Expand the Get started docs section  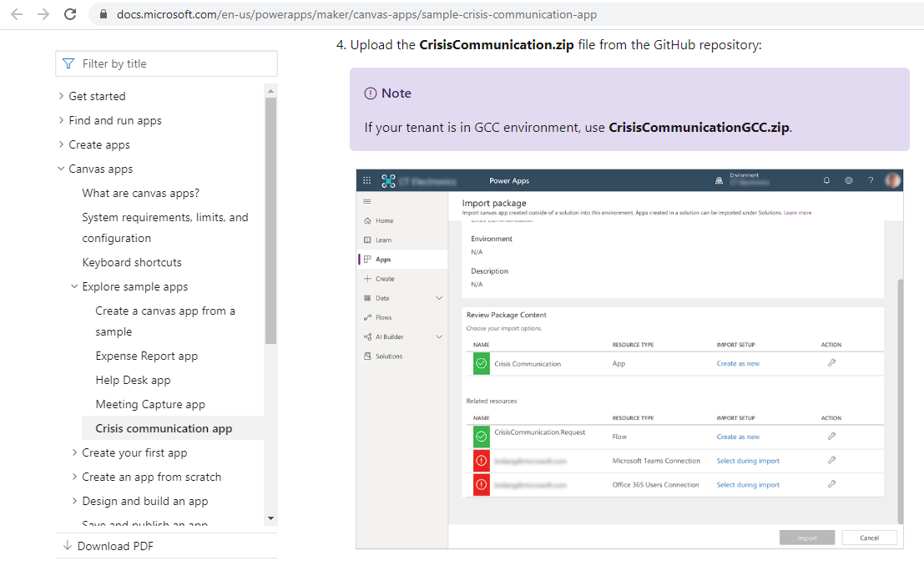(96, 96)
